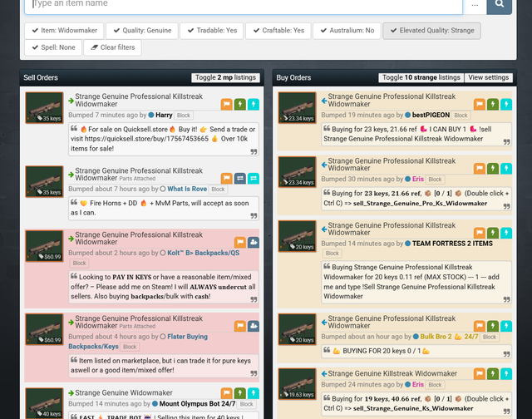532x419 pixels.
Task: Open 'Mount Olympus Bot 24/7' profile
Action: (197, 404)
